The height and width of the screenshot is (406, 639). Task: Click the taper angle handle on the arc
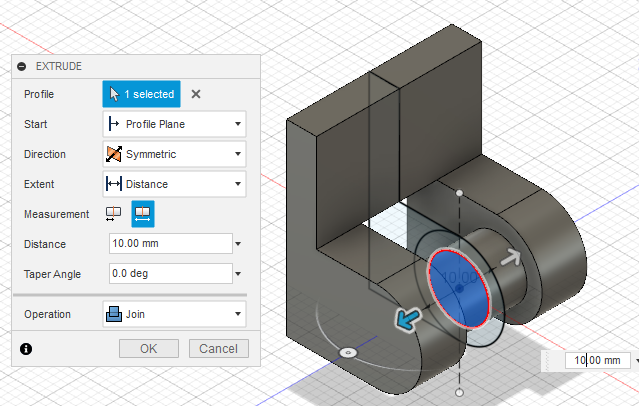[348, 352]
